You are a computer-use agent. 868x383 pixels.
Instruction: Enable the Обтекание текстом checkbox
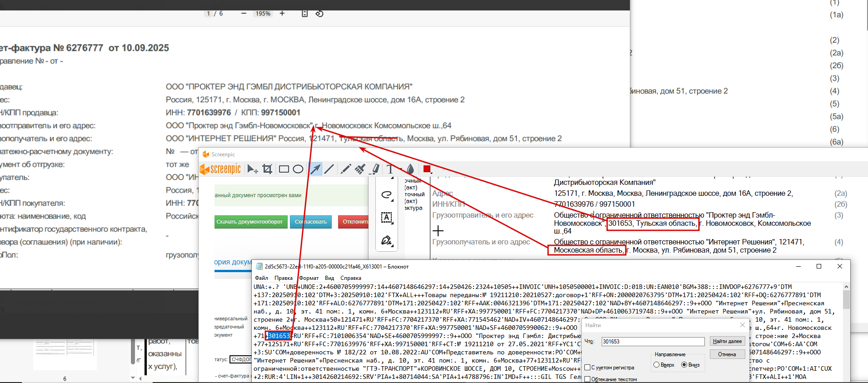tap(588, 379)
